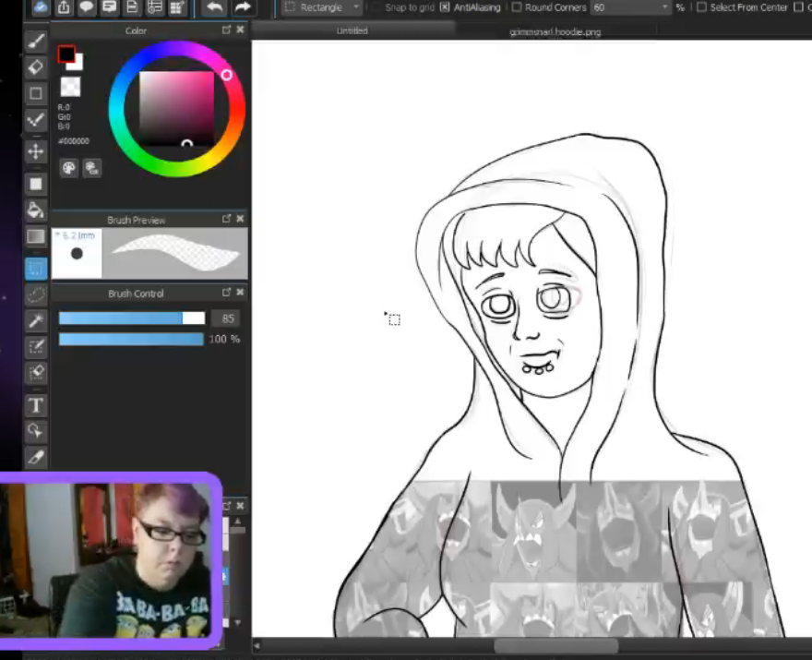Click the brush opacity slider
The width and height of the screenshot is (812, 660).
point(131,340)
